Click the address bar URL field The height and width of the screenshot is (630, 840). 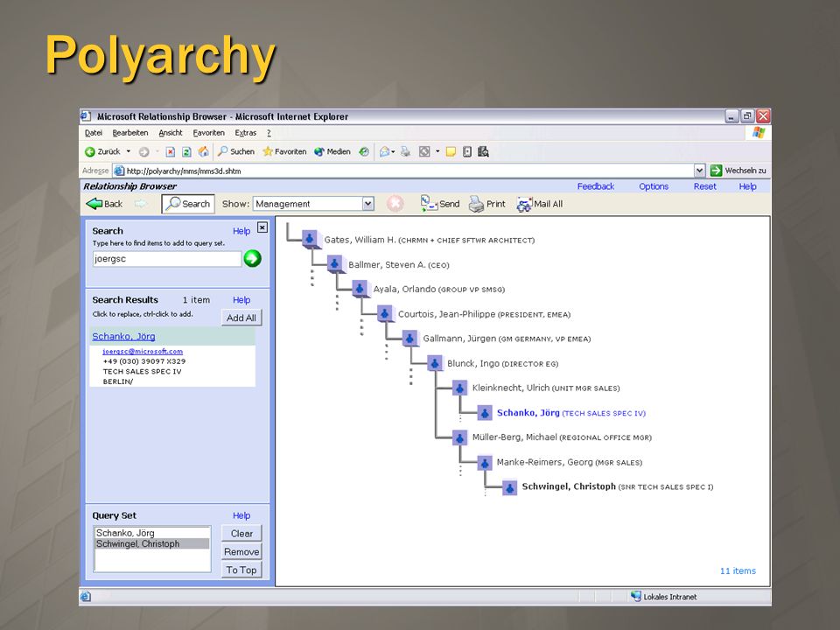(x=402, y=171)
